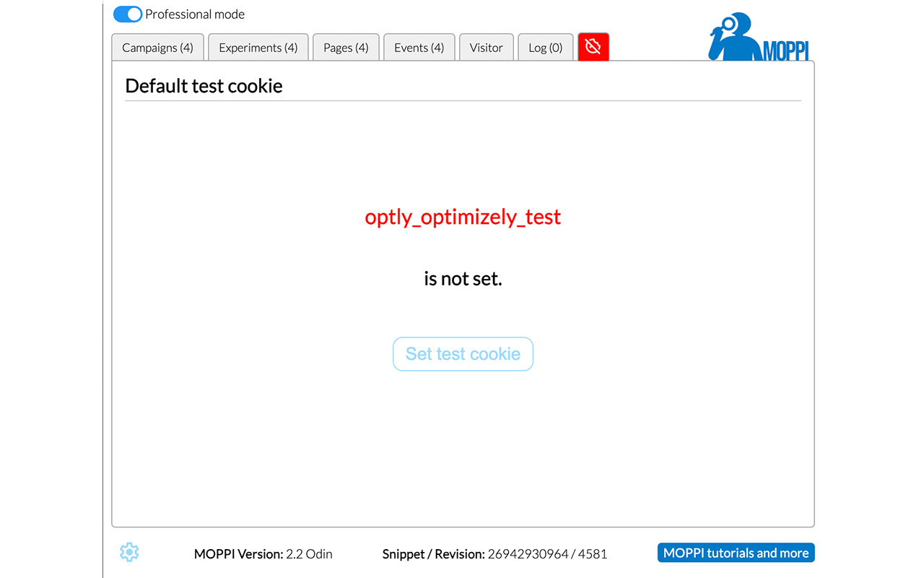
Task: Open settings via the gear icon
Action: [x=129, y=553]
